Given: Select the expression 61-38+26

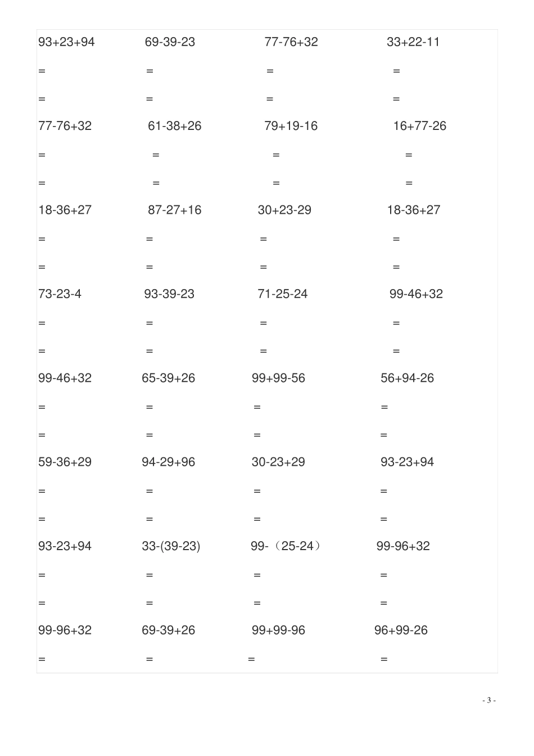Looking at the screenshot, I should click(x=174, y=126).
